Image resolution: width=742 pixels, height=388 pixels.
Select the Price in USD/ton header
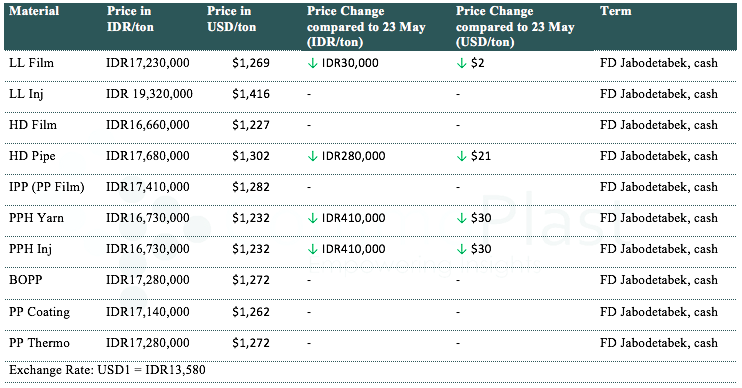231,19
